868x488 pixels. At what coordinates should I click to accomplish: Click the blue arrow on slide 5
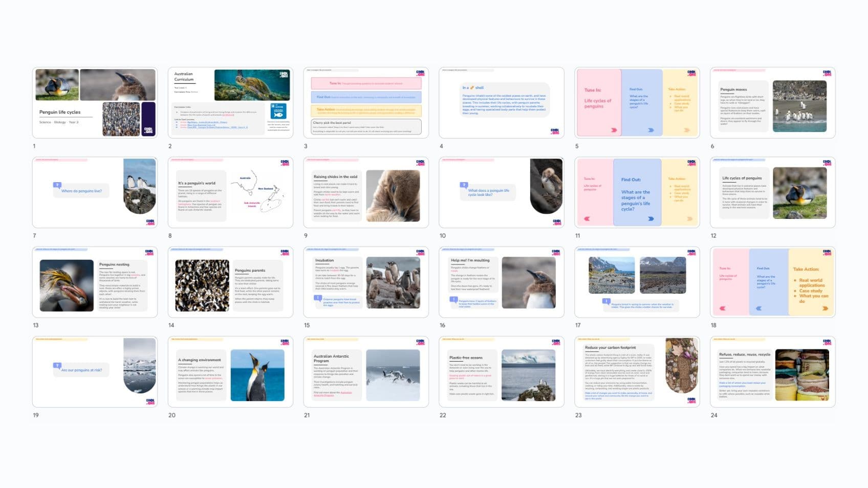[650, 130]
